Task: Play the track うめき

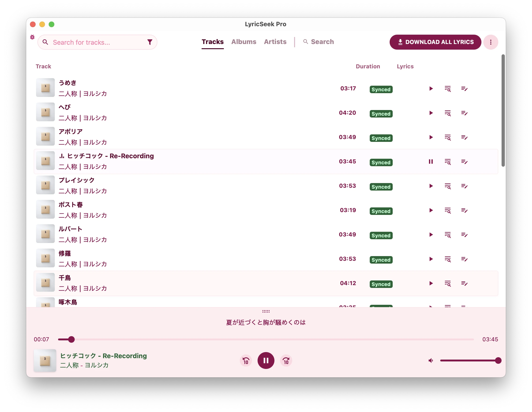Action: click(x=431, y=89)
